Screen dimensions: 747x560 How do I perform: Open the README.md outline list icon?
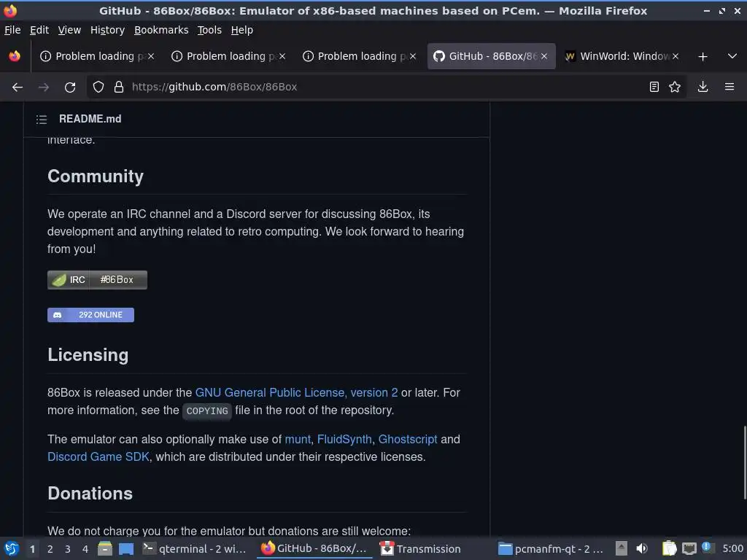42,120
